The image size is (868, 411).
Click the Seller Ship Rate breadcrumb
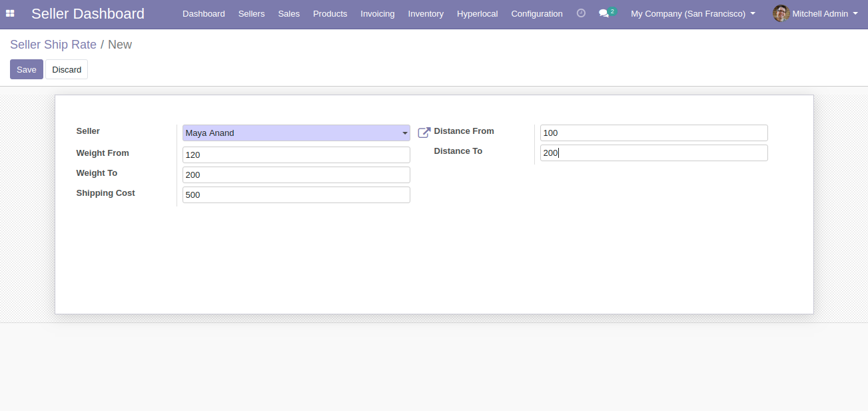[53, 45]
